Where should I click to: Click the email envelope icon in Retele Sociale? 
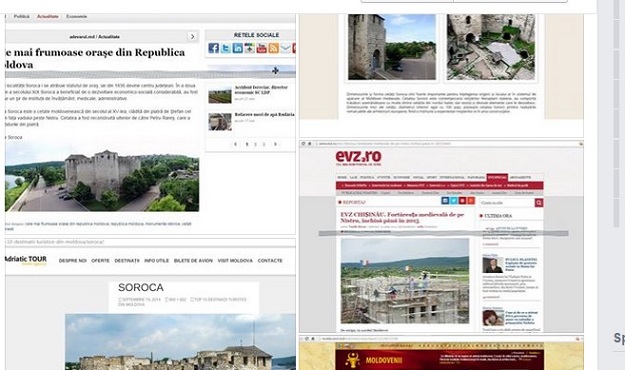click(x=285, y=48)
